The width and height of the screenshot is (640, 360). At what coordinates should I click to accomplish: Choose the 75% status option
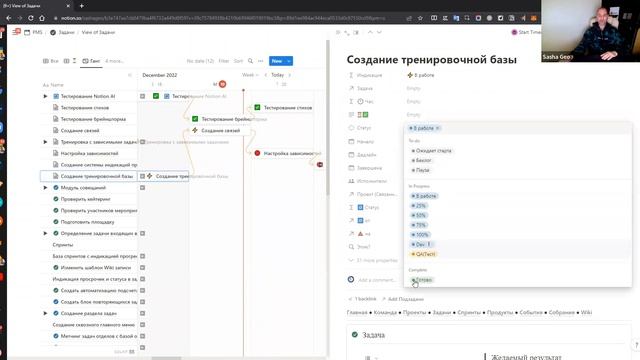coord(419,225)
